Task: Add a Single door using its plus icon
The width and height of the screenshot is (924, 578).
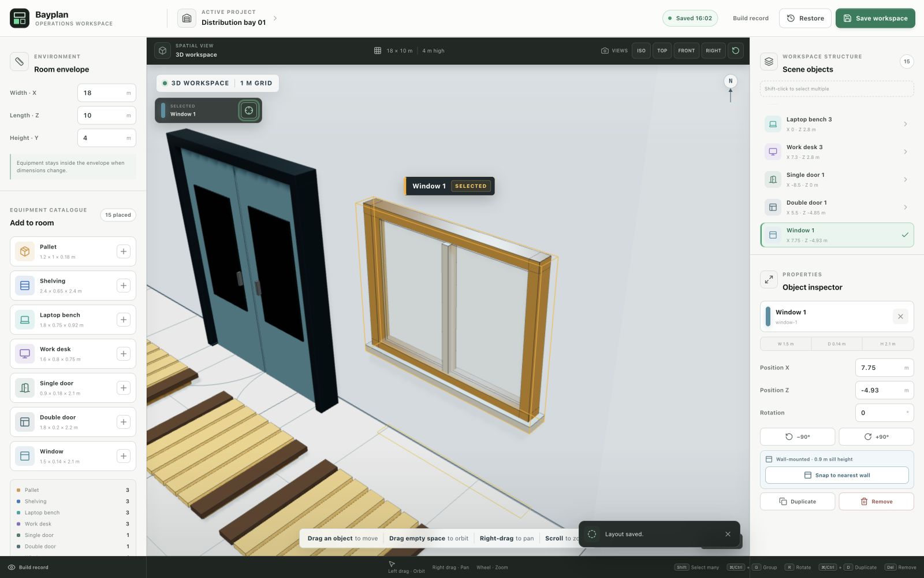Action: (x=124, y=388)
